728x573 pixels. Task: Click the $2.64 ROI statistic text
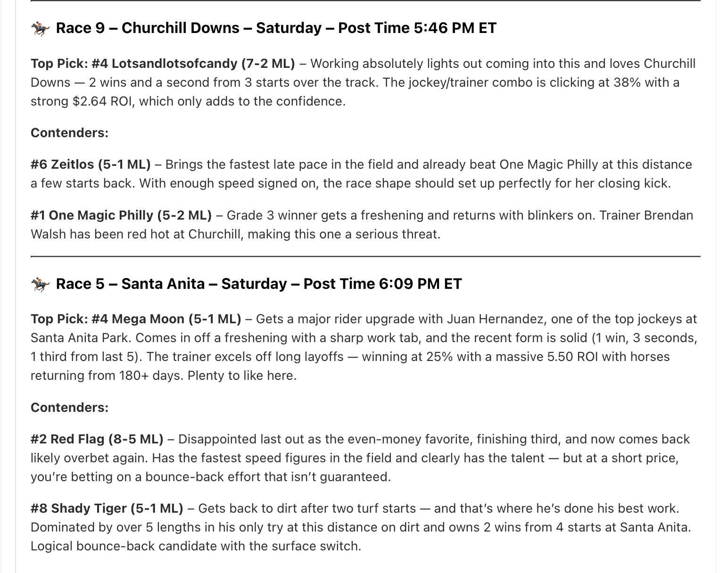coord(102,101)
